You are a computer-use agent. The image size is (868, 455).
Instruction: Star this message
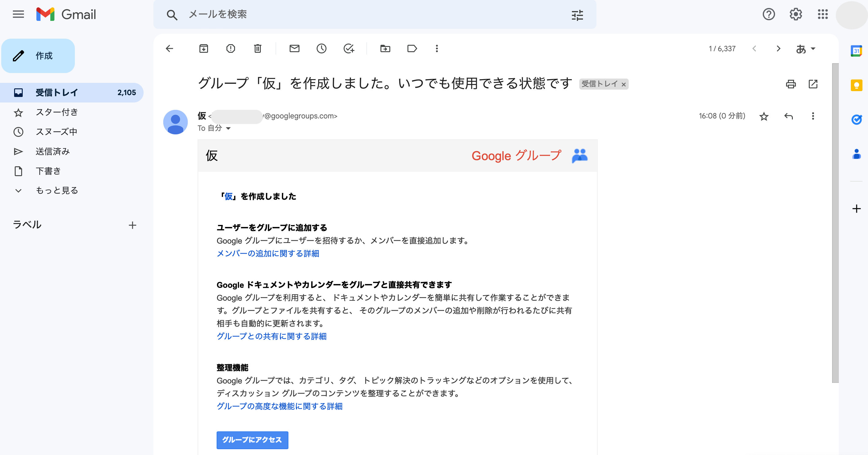tap(764, 116)
